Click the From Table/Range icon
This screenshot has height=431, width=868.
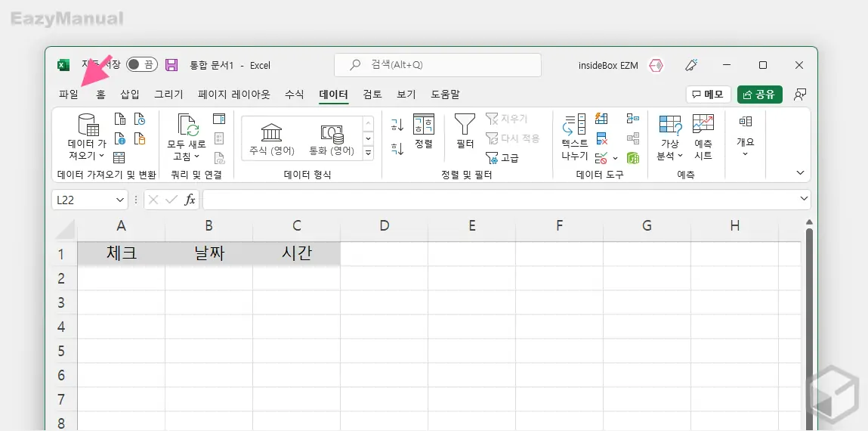[x=119, y=158]
